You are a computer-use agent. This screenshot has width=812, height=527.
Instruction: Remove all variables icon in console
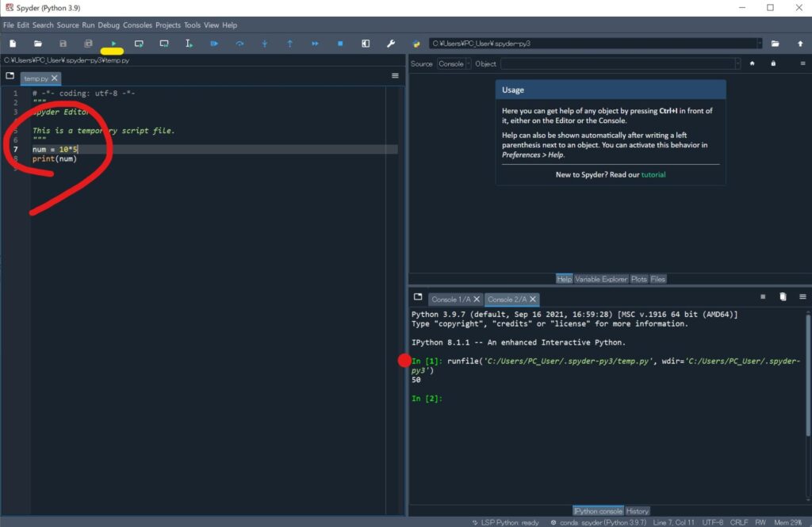(783, 296)
